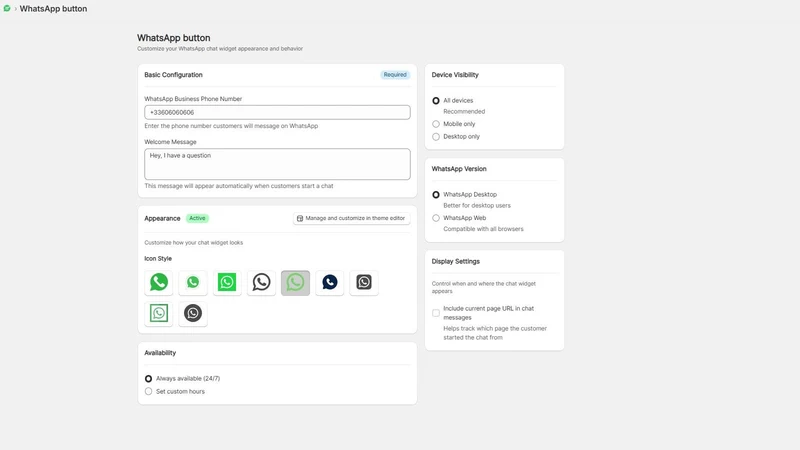This screenshot has width=800, height=450.
Task: Click the Availability heading
Action: (160, 353)
